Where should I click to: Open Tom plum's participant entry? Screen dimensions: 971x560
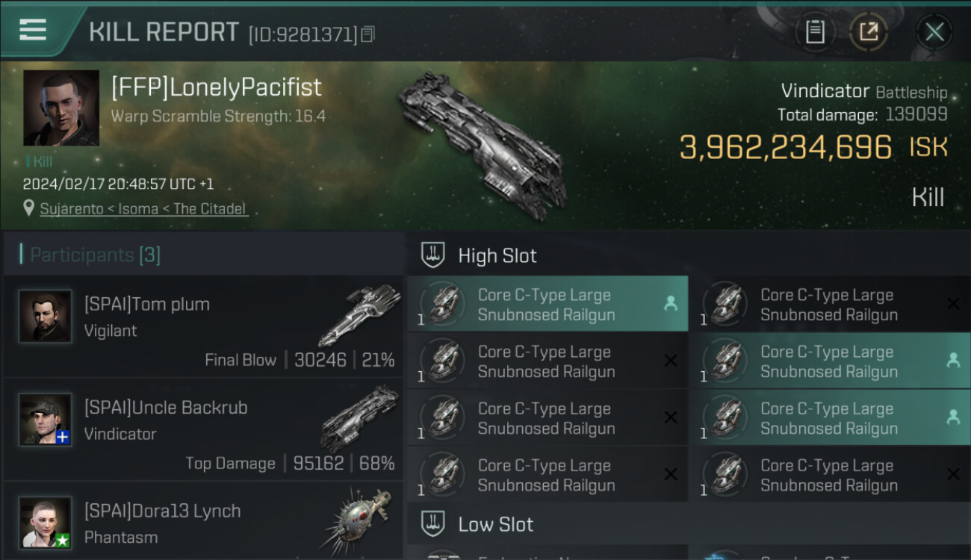203,327
